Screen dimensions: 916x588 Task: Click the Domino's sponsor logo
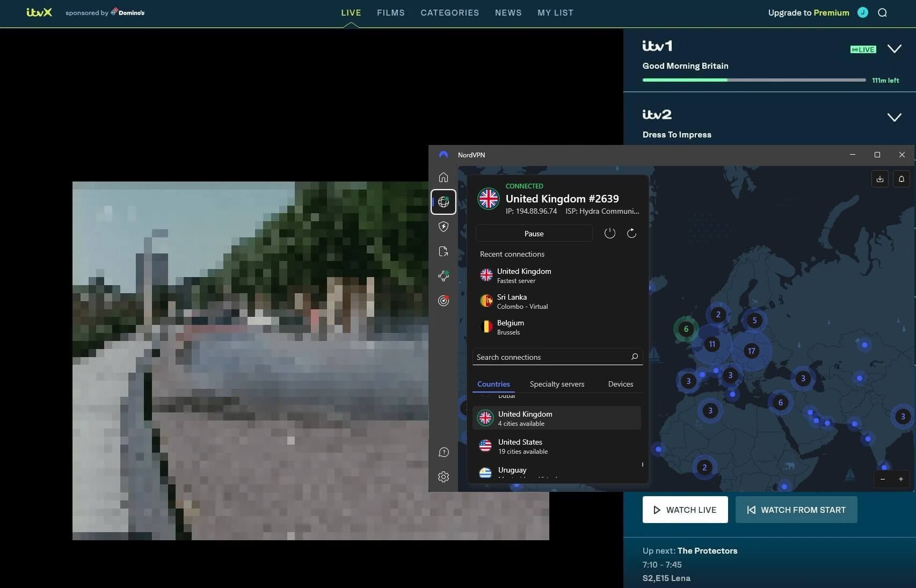(128, 12)
